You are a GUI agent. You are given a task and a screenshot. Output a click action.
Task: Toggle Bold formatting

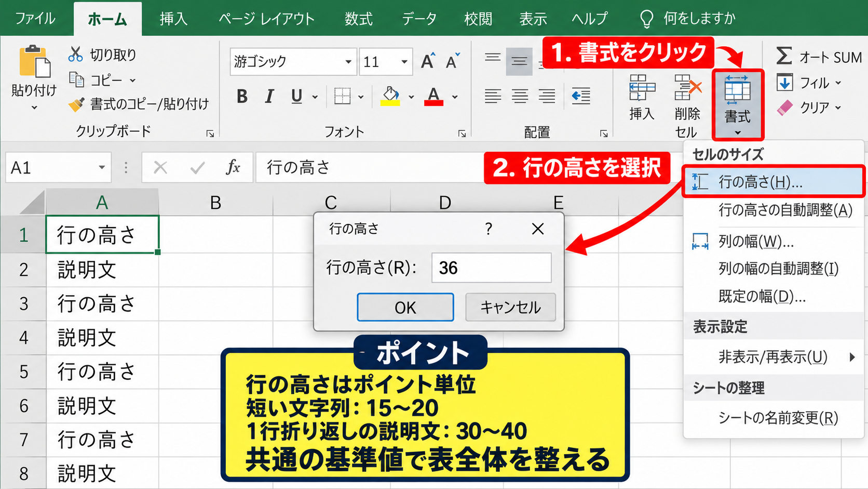point(242,96)
